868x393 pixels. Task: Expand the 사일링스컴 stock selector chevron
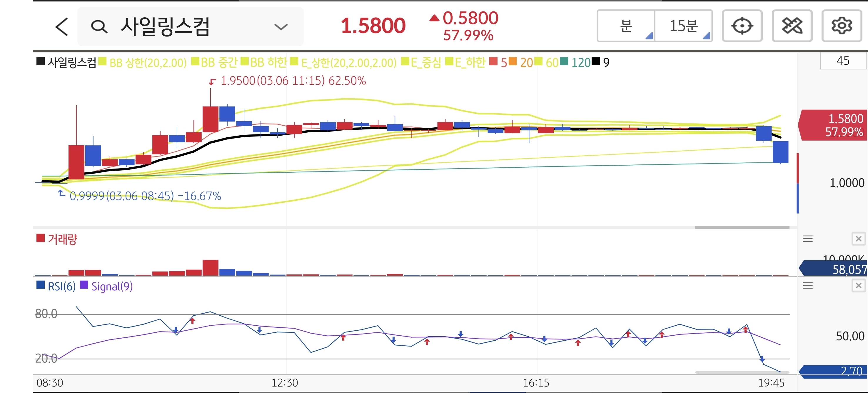(281, 27)
